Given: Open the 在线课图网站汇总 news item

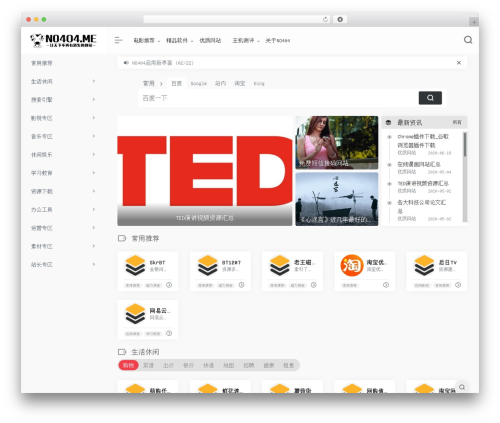Looking at the screenshot, I should click(419, 164).
